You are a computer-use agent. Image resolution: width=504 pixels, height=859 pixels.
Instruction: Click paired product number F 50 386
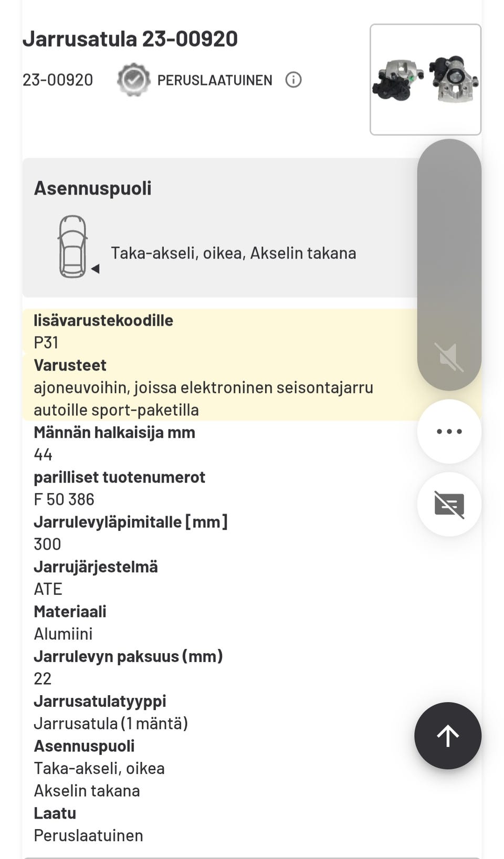point(64,499)
